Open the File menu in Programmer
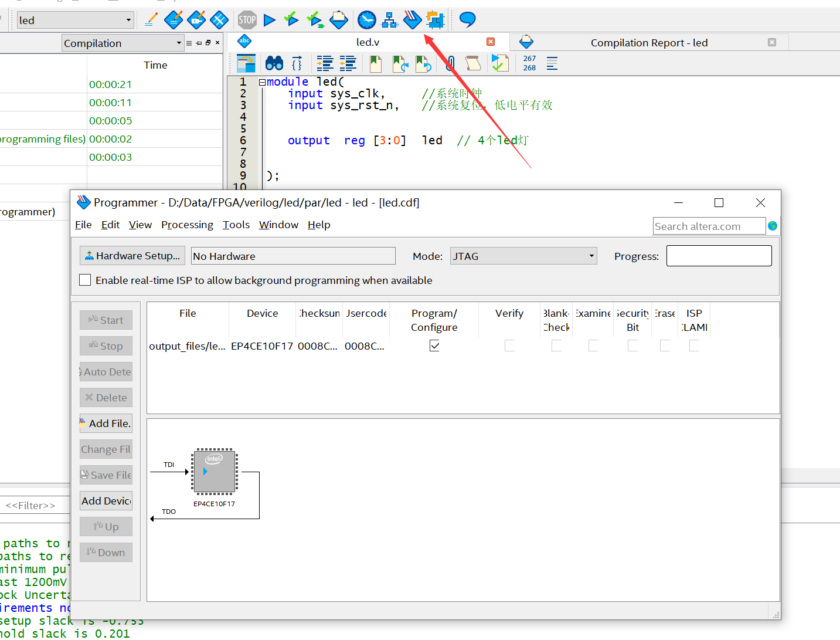840x640 pixels. tap(83, 225)
